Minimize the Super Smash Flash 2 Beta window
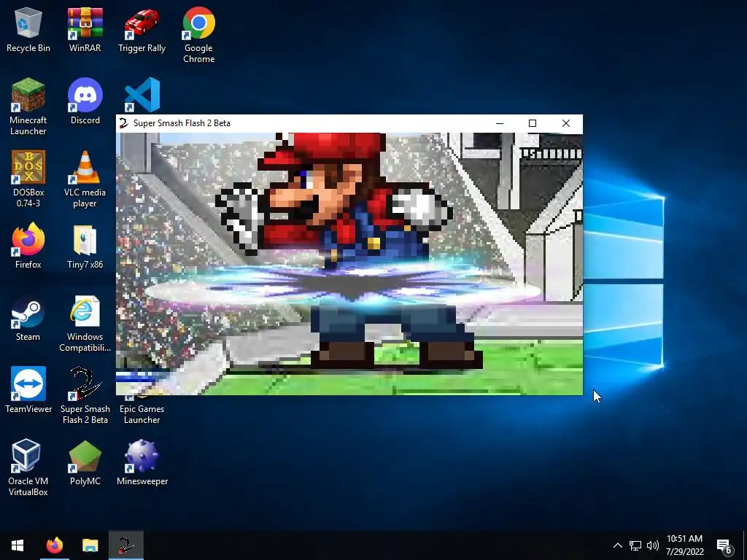The height and width of the screenshot is (560, 747). coord(499,123)
